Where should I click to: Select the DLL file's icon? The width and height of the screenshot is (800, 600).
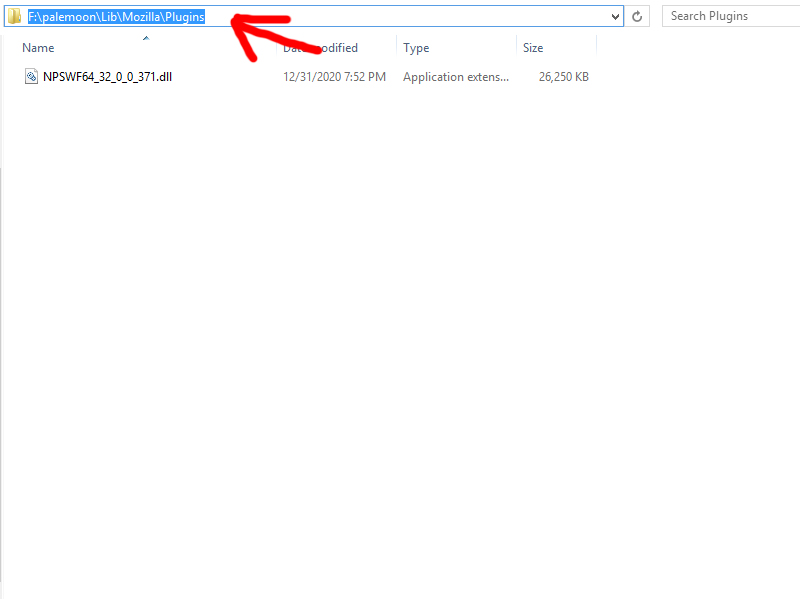coord(31,77)
